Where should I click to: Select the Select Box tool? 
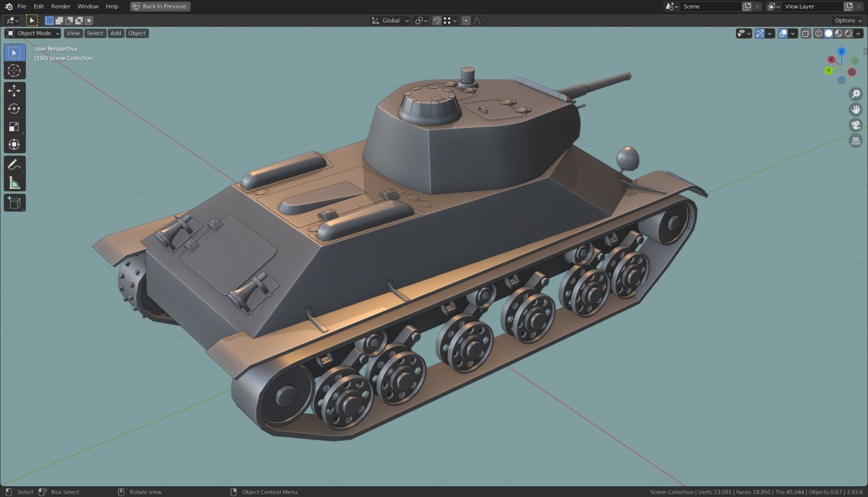tap(15, 53)
